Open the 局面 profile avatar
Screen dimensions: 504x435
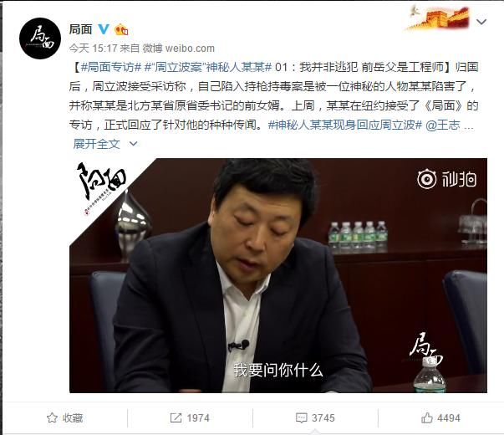tap(40, 38)
